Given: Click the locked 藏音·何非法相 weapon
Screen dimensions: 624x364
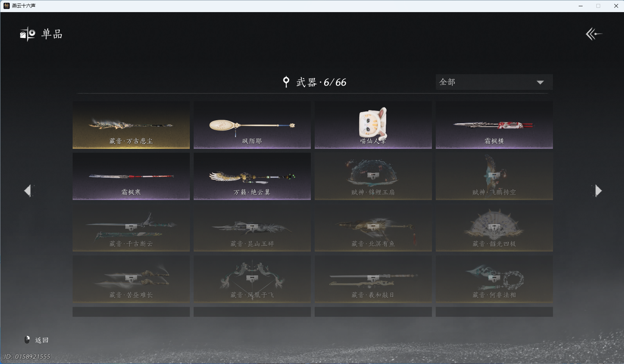Looking at the screenshot, I should coord(494,279).
